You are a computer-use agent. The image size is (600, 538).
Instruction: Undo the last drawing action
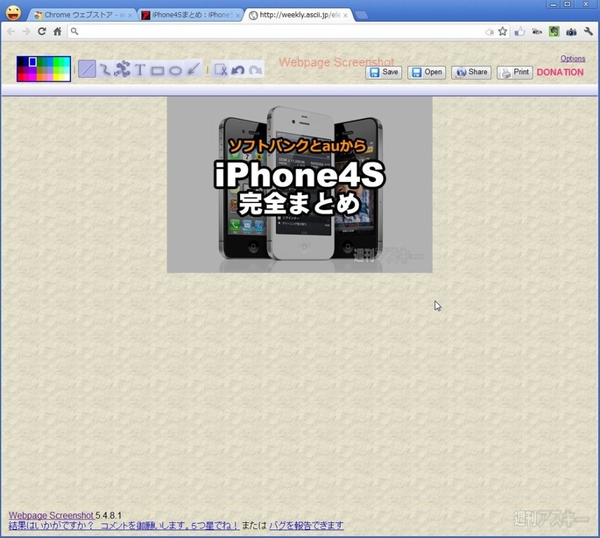(x=238, y=70)
